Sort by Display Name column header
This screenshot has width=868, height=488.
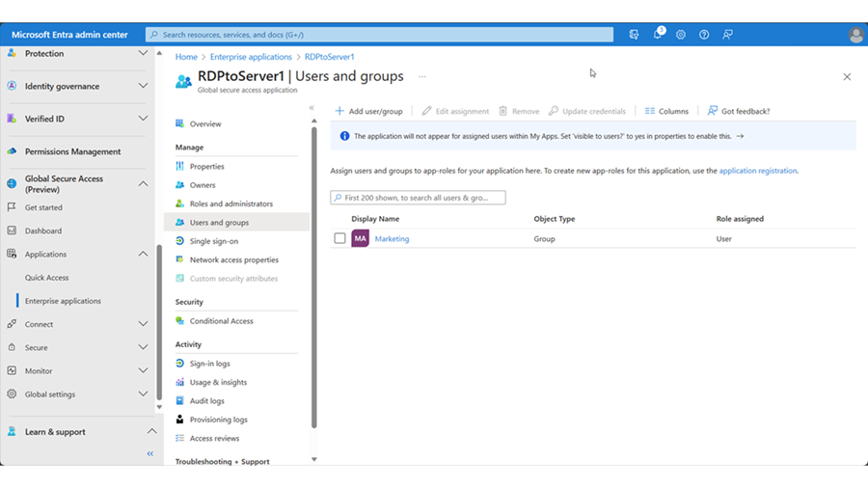point(375,219)
